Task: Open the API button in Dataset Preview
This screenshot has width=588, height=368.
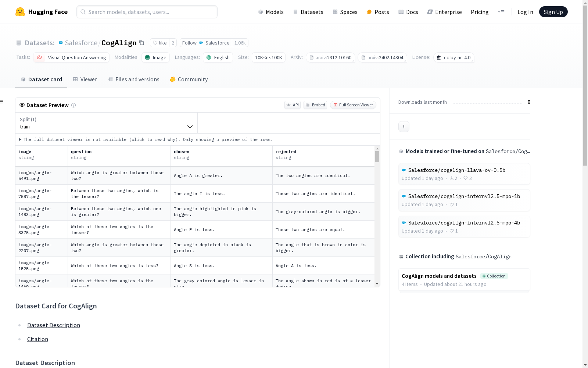Action: [293, 105]
